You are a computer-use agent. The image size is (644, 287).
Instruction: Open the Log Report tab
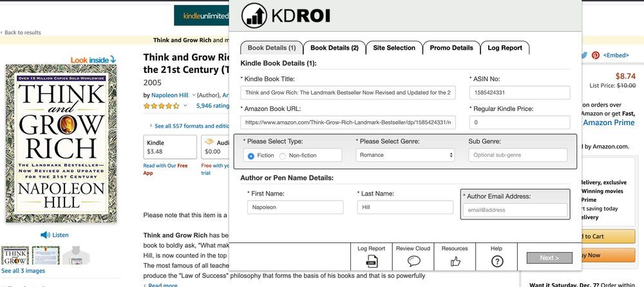point(505,48)
